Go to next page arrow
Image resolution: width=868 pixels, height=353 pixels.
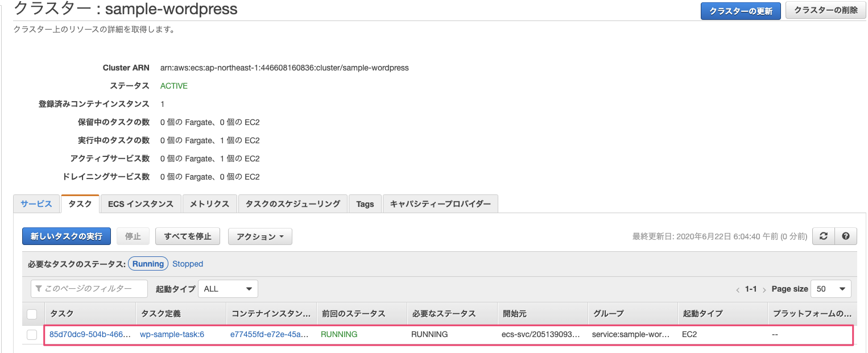pyautogui.click(x=764, y=290)
